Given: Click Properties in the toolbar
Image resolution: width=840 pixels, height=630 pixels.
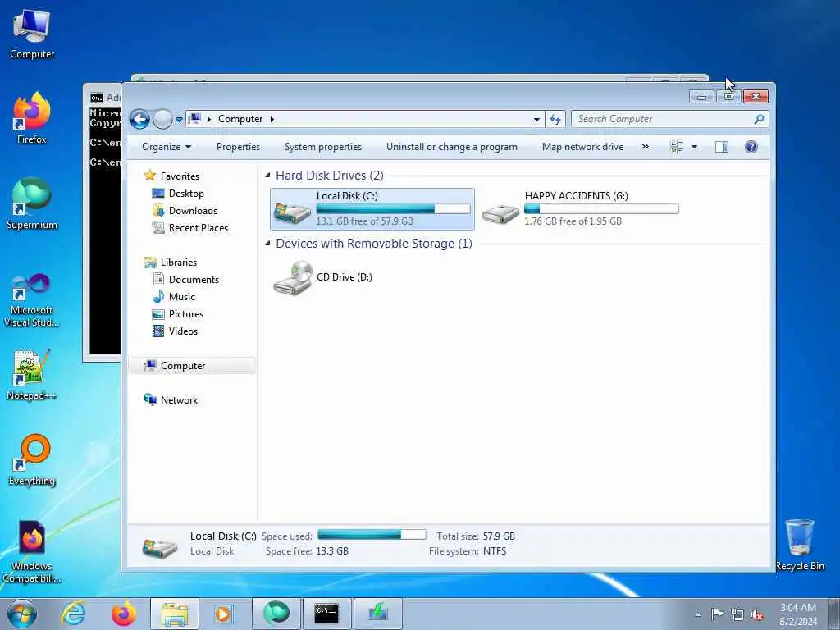Looking at the screenshot, I should pos(238,147).
